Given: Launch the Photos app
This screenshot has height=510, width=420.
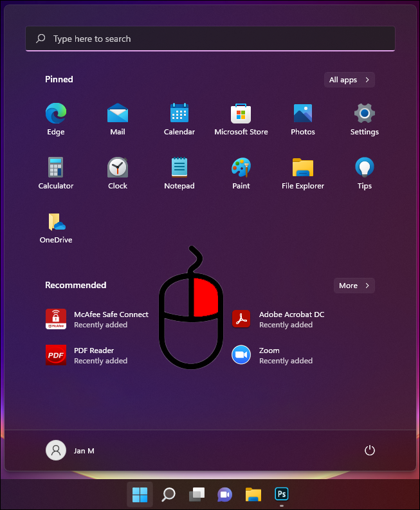Looking at the screenshot, I should pos(303,119).
